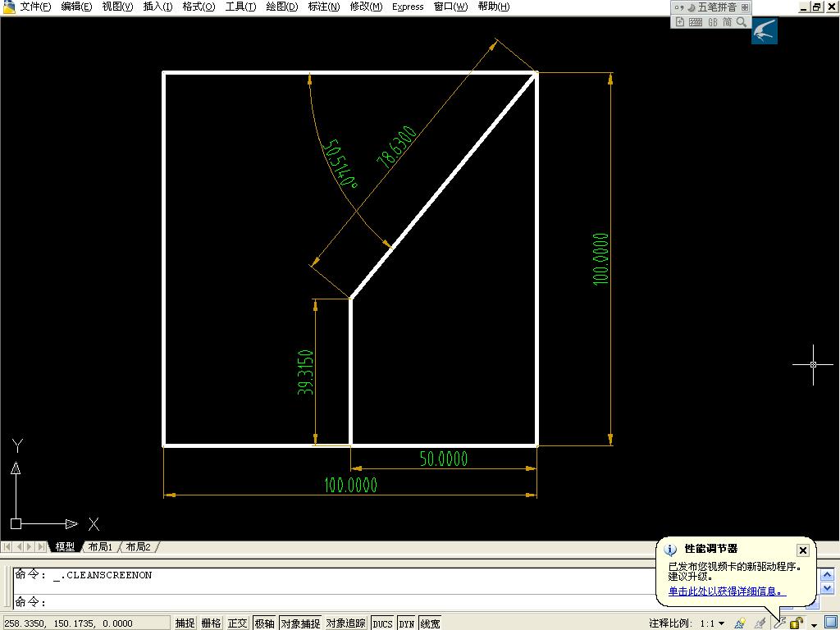Open the status bar menu arrow
The width and height of the screenshot is (840, 630).
[x=815, y=624]
